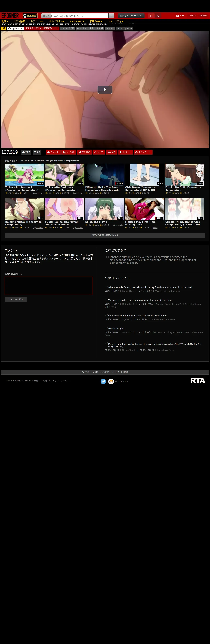The image size is (210, 644).
Task: Open the JP language dropdown
Action: click(x=180, y=16)
